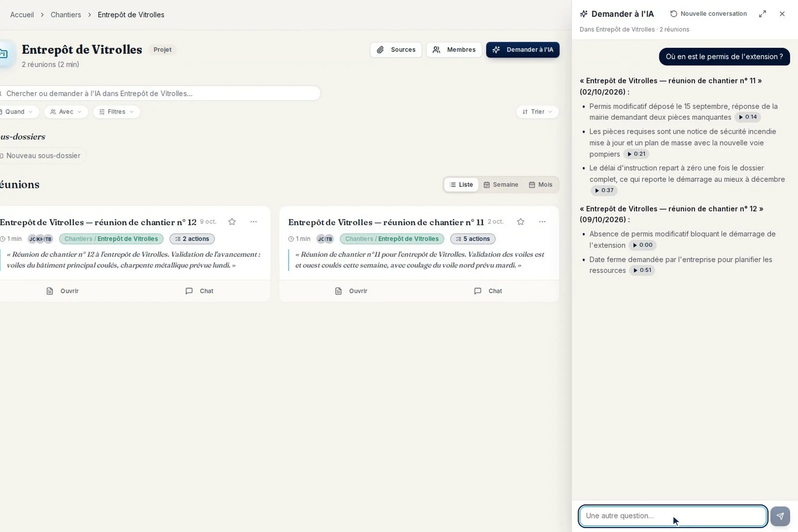Image resolution: width=798 pixels, height=532 pixels.
Task: Open the Sources button
Action: pyautogui.click(x=396, y=50)
